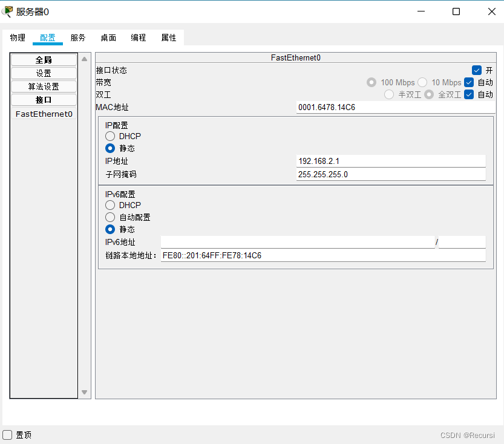Click the MAC地址 field 0001.6478.14C6
Image resolution: width=504 pixels, height=444 pixels.
395,107
